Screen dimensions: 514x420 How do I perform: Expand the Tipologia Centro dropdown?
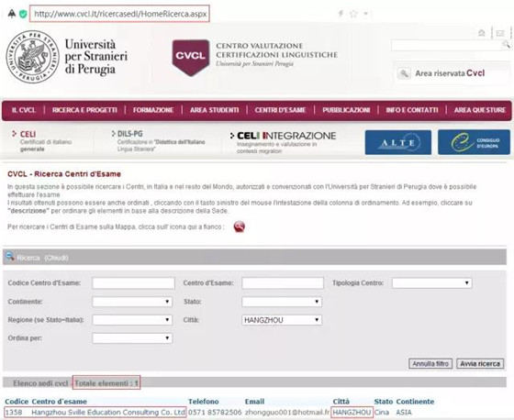pyautogui.click(x=431, y=283)
